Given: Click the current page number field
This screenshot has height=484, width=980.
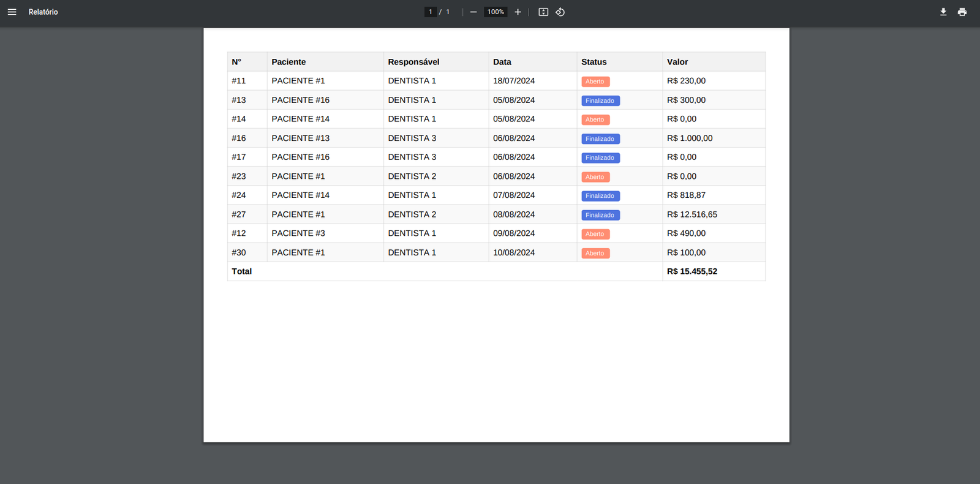Looking at the screenshot, I should pos(431,12).
